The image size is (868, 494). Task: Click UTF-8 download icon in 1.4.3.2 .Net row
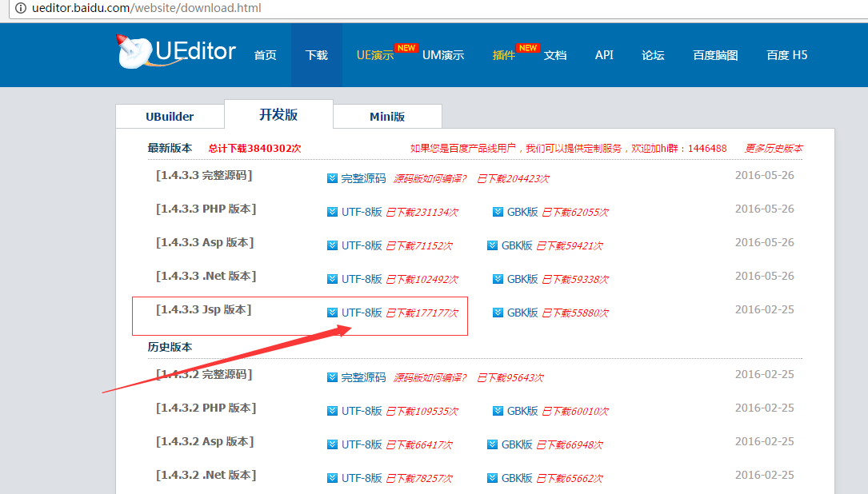(332, 479)
